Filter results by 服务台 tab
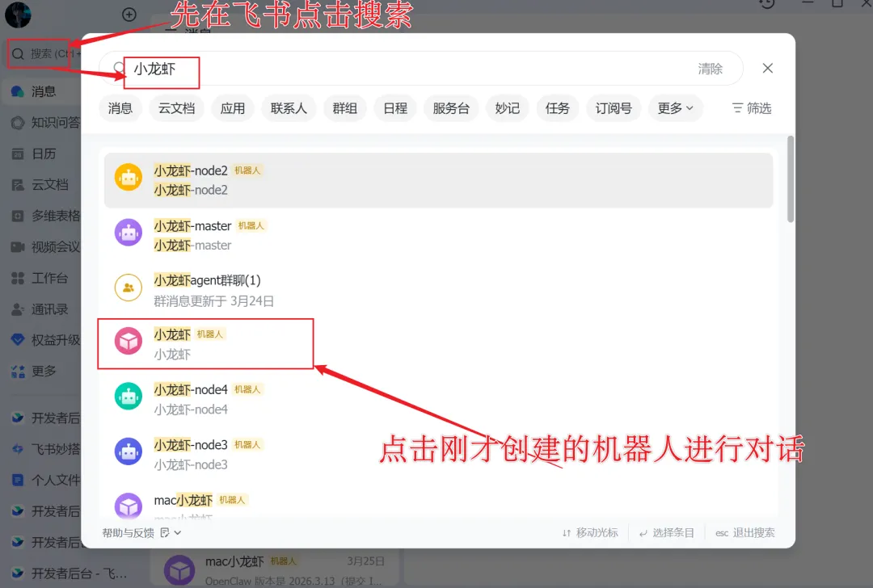 pyautogui.click(x=451, y=108)
